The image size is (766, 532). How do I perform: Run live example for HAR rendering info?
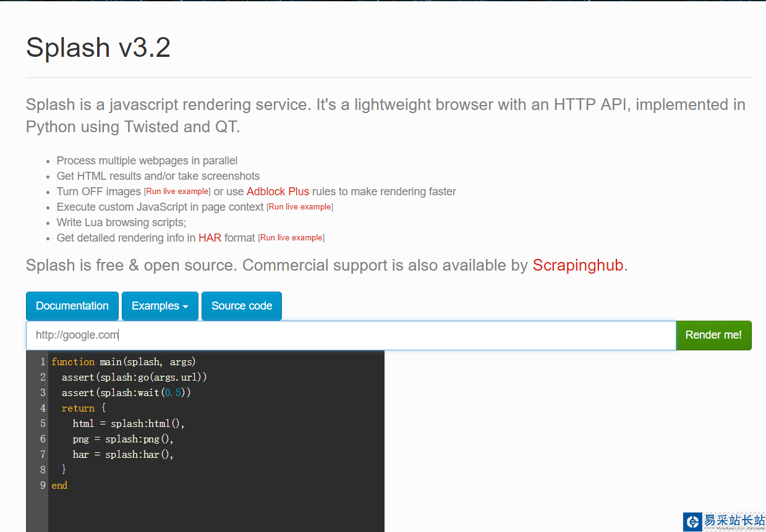click(x=291, y=238)
